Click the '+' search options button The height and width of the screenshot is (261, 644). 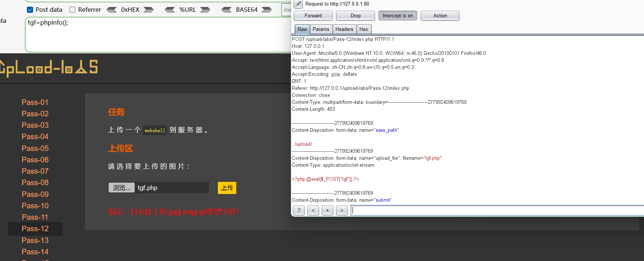328,210
